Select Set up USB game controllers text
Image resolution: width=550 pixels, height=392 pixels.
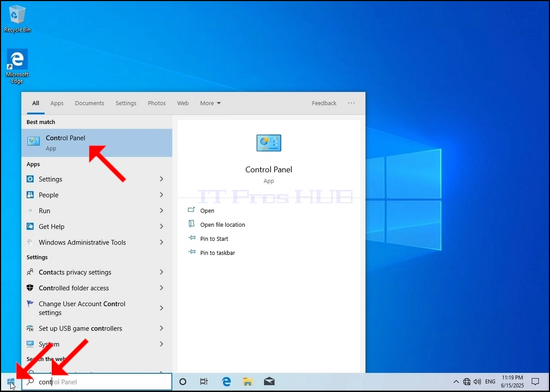coord(80,328)
